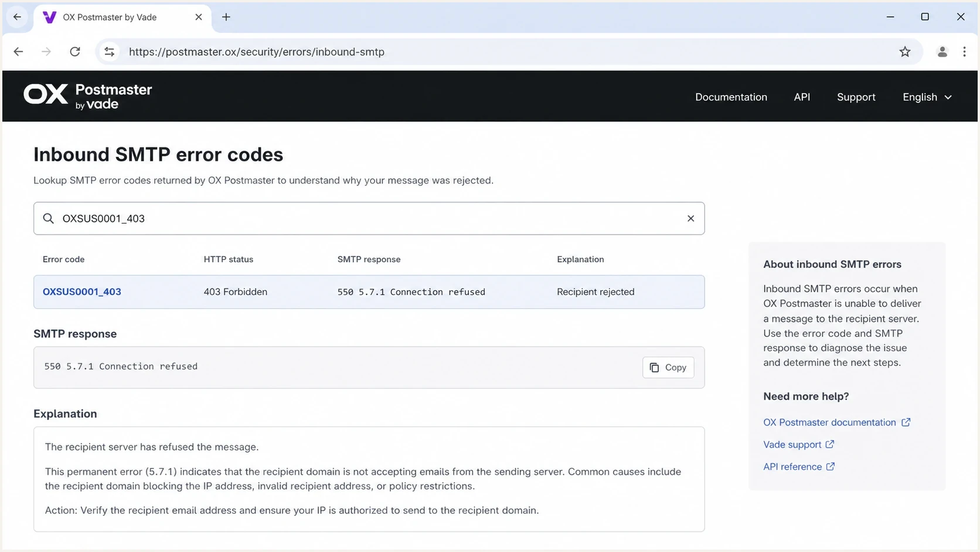Image resolution: width=980 pixels, height=552 pixels.
Task: Click the Recipient rejected cell
Action: pyautogui.click(x=596, y=292)
